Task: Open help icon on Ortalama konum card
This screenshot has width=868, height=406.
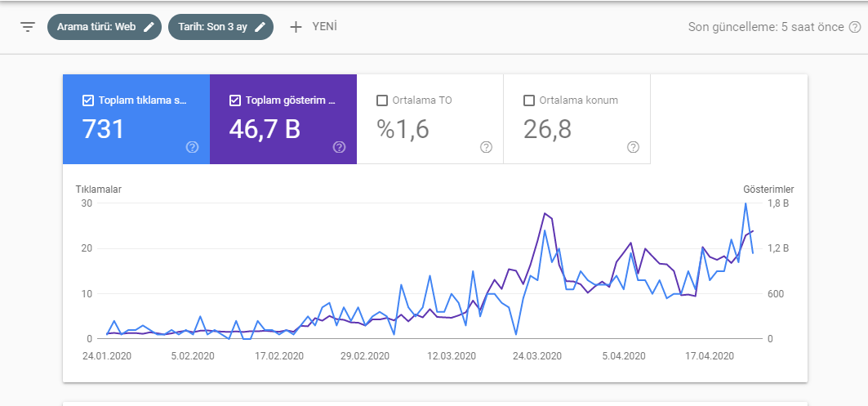Action: coord(634,147)
